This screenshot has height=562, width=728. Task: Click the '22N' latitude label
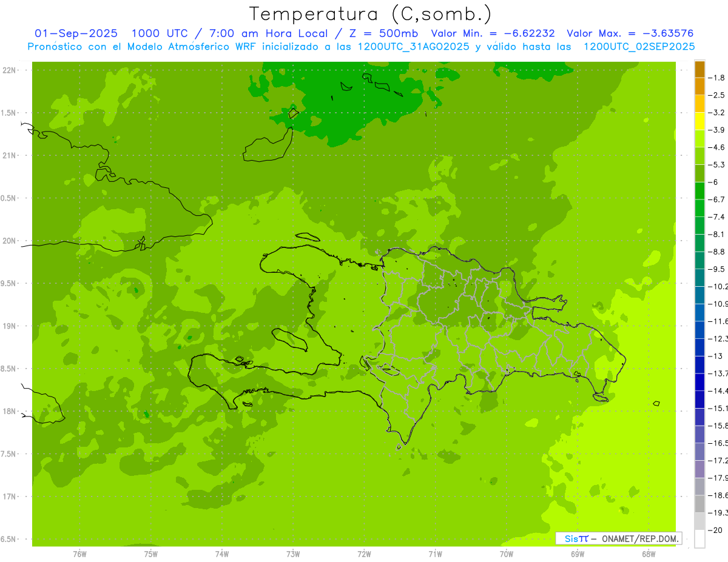(x=10, y=70)
